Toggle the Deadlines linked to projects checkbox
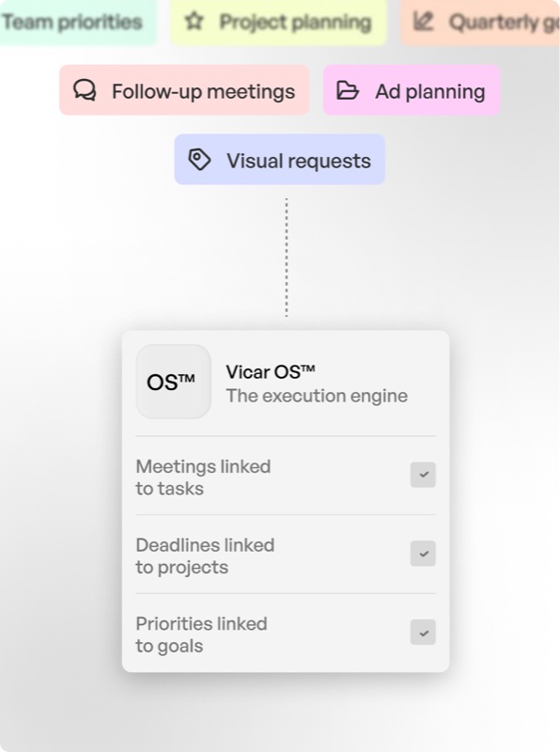560x752 pixels. click(423, 554)
